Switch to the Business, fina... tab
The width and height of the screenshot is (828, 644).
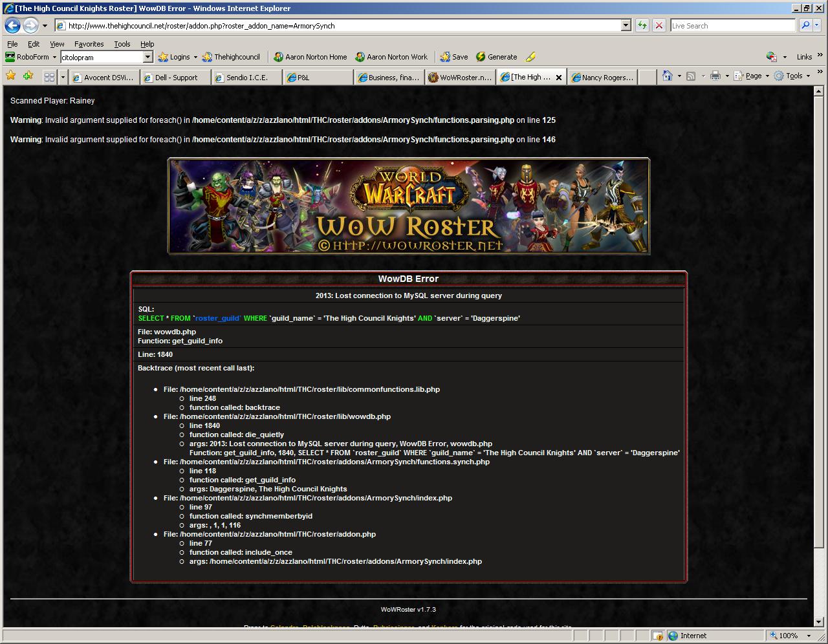(389, 77)
